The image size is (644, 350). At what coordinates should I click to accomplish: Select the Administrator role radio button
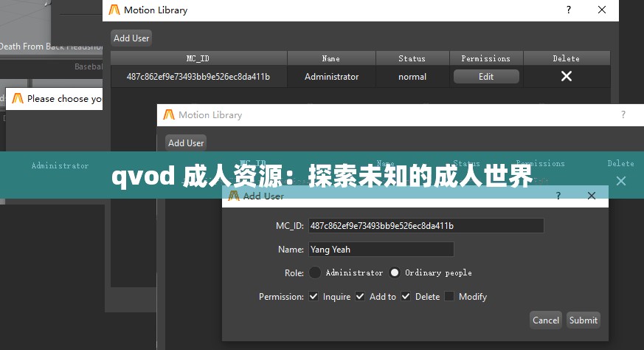point(315,272)
